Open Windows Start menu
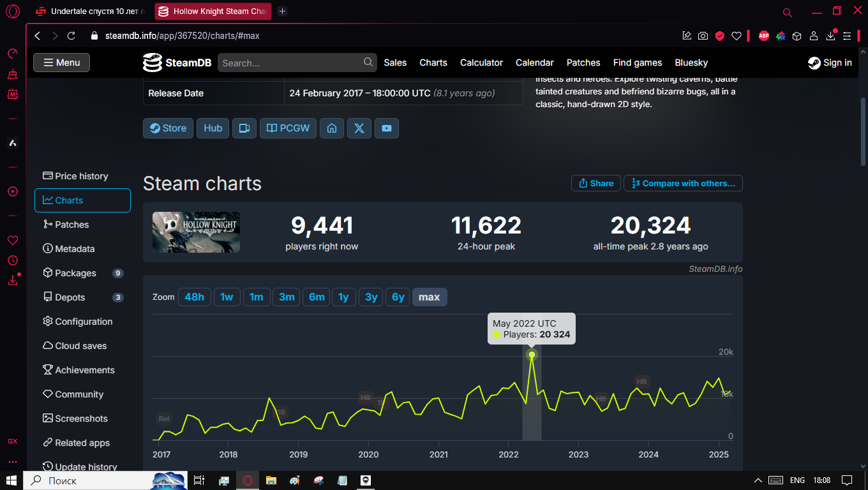This screenshot has height=490, width=868. click(x=11, y=480)
